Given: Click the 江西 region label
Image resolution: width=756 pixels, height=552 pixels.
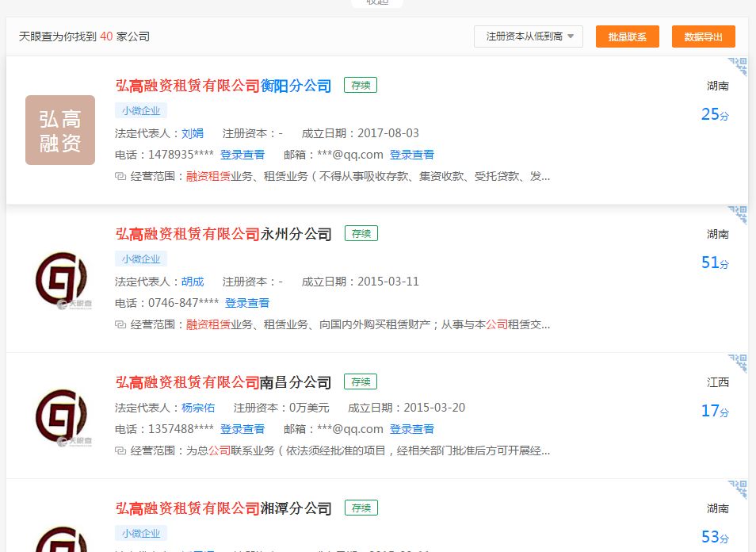Looking at the screenshot, I should [717, 382].
